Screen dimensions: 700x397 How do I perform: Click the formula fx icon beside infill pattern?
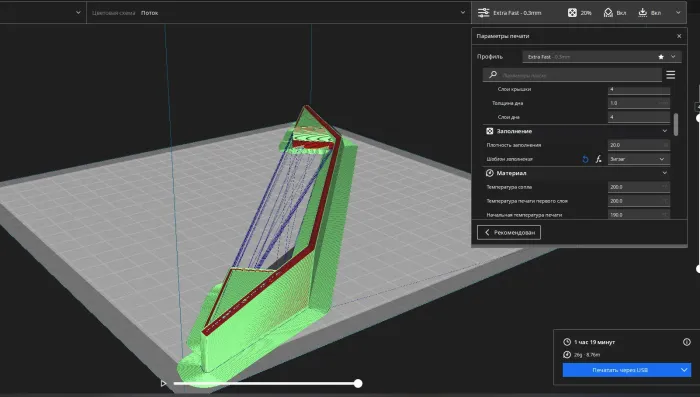598,159
